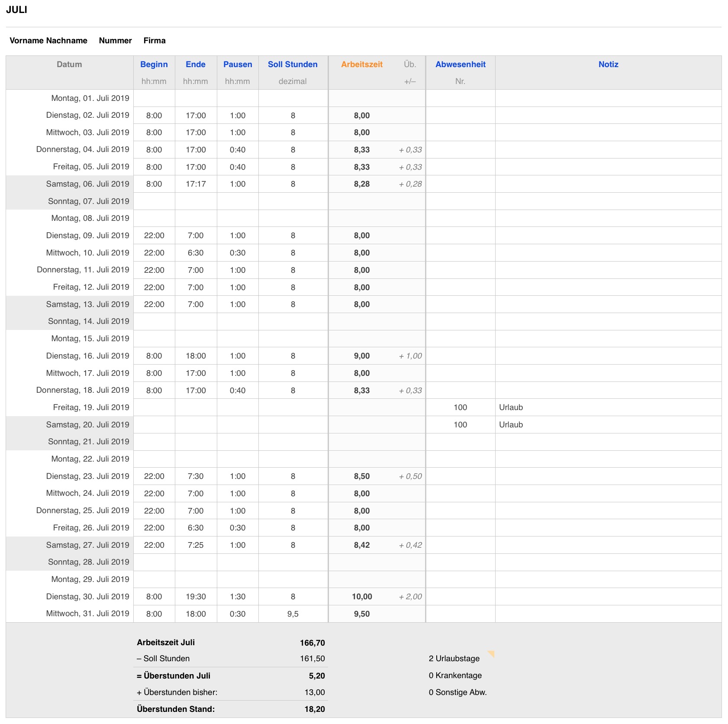Select the Notiz column header
The height and width of the screenshot is (724, 728).
tap(608, 65)
